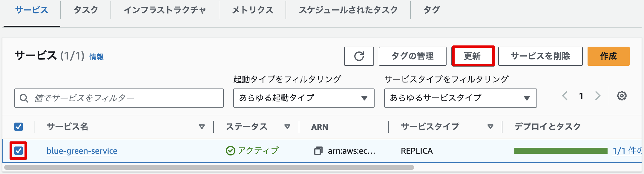Screen dimensions: 644x174
Task: Switch to the タスク tab
Action: 86,10
